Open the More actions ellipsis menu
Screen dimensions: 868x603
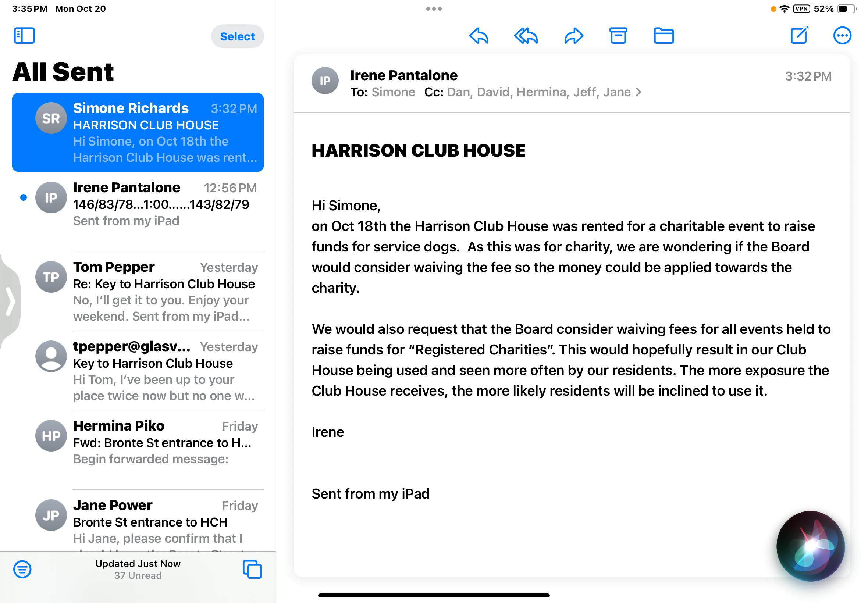click(842, 36)
